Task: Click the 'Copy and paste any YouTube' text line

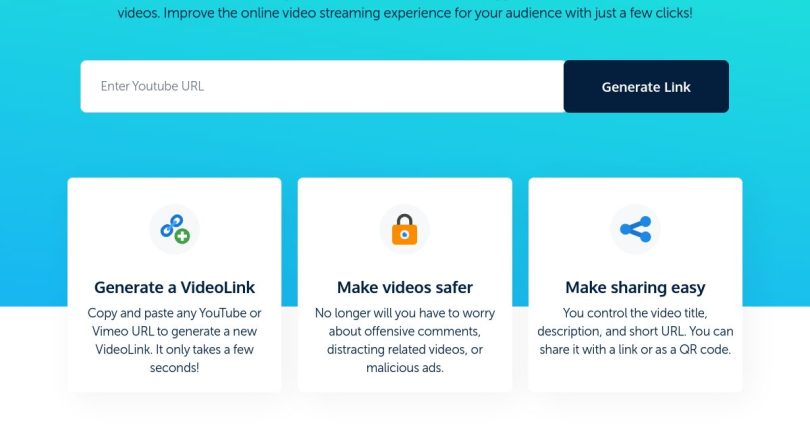Action: point(174,313)
